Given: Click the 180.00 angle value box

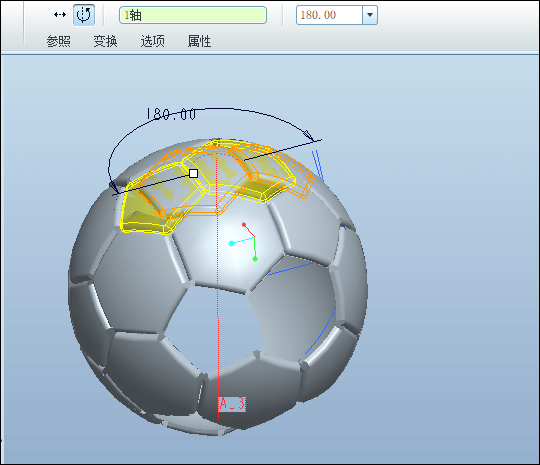Looking at the screenshot, I should (x=329, y=15).
